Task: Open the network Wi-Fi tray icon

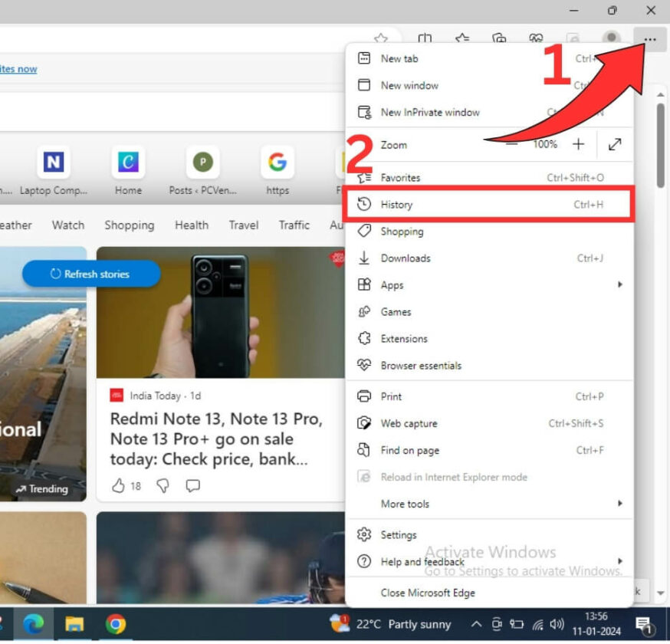Action: click(x=537, y=625)
